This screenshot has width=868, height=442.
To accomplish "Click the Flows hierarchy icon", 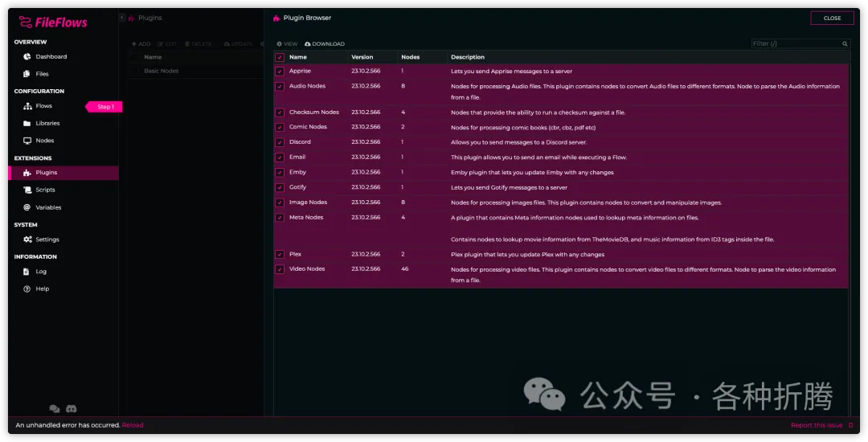I will (x=27, y=105).
